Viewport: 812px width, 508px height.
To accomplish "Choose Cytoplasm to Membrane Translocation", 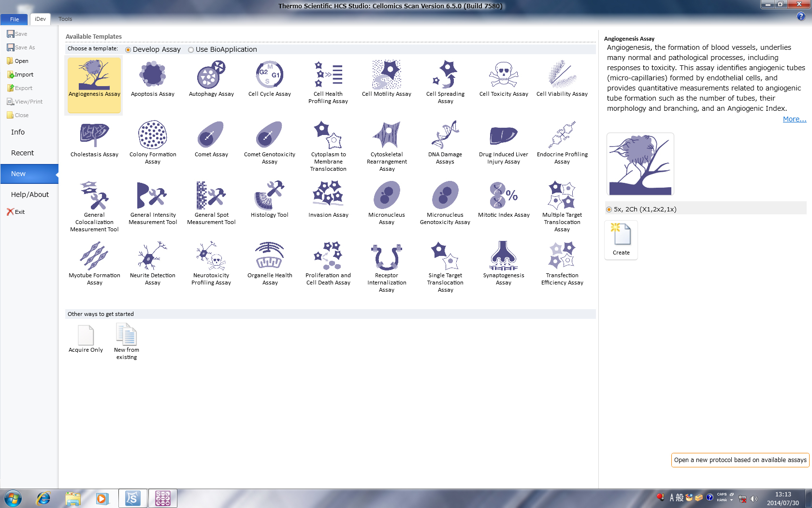I will [x=328, y=147].
